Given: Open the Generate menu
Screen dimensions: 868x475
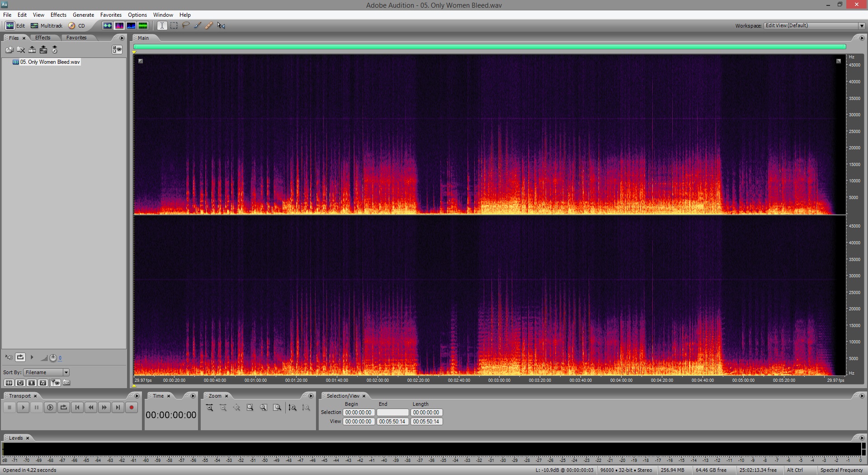Looking at the screenshot, I should tap(83, 15).
